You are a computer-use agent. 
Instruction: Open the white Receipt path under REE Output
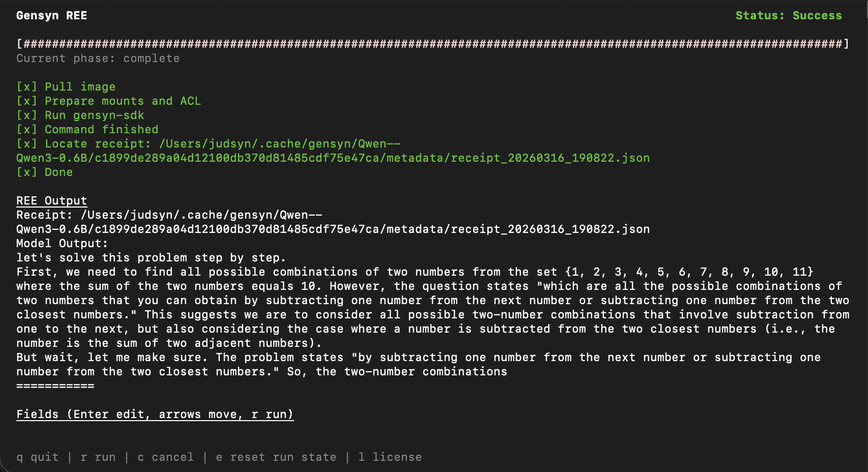click(x=333, y=229)
